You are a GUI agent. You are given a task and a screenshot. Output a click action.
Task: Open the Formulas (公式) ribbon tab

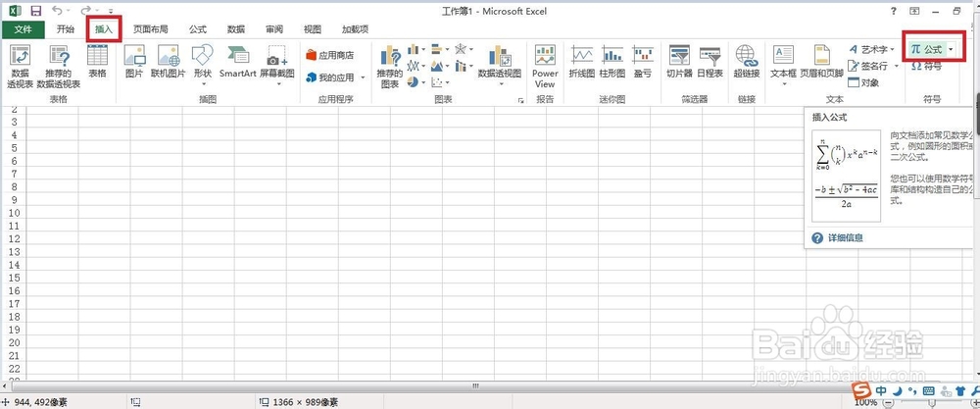pos(198,28)
